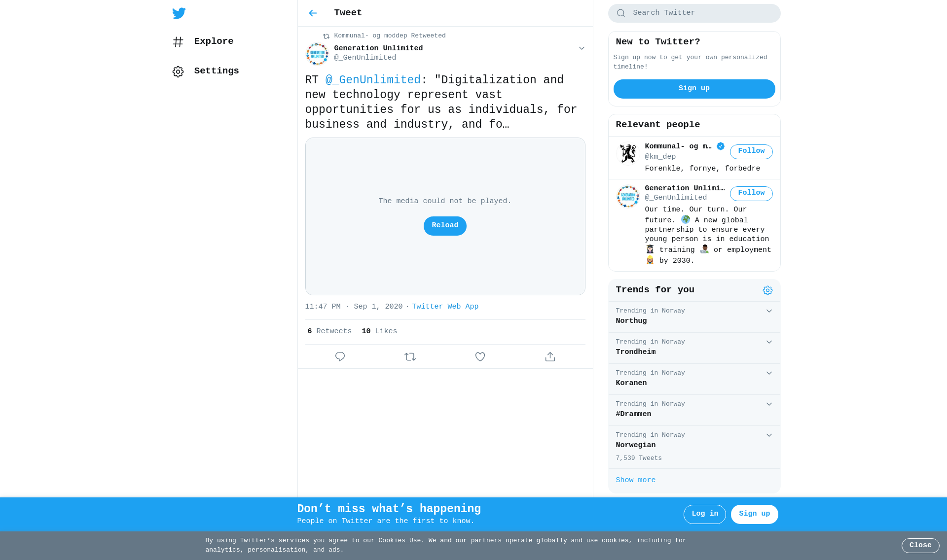Click the Twitter bird logo
Viewport: 947px width, 560px height.
click(179, 13)
